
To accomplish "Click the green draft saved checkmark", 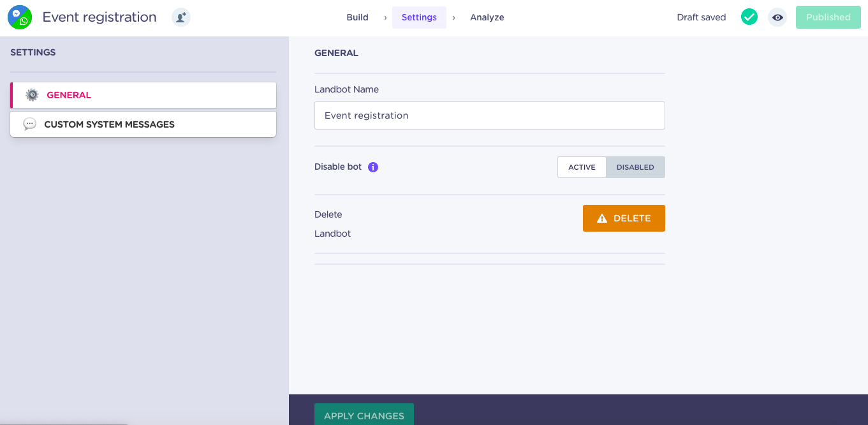I will (749, 17).
